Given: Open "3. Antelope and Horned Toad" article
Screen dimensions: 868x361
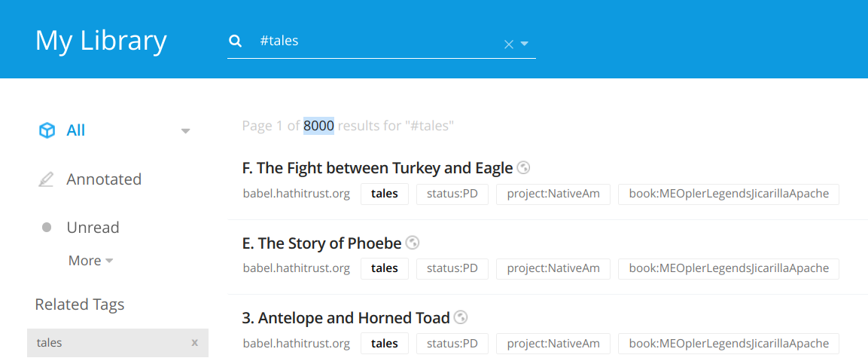Looking at the screenshot, I should 346,318.
